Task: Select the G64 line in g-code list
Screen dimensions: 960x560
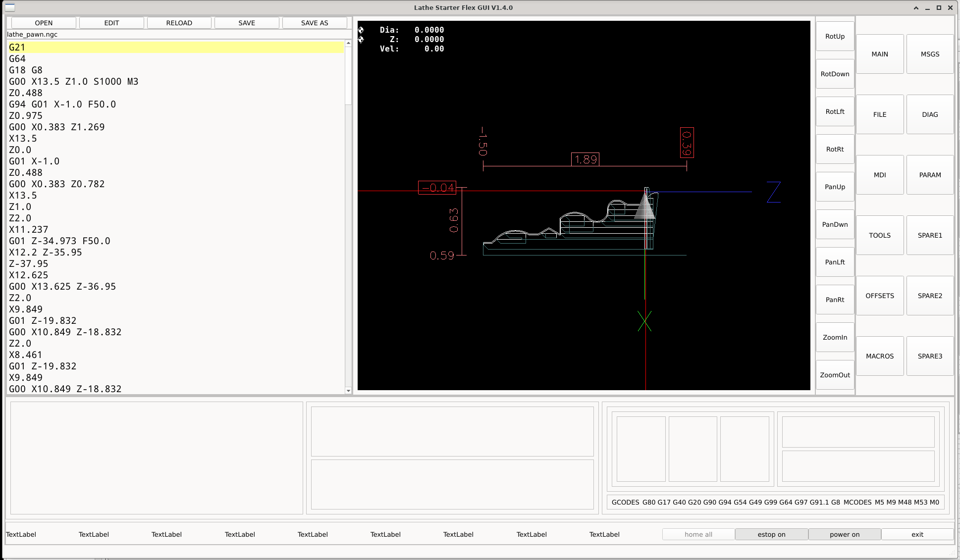Action: pyautogui.click(x=17, y=58)
